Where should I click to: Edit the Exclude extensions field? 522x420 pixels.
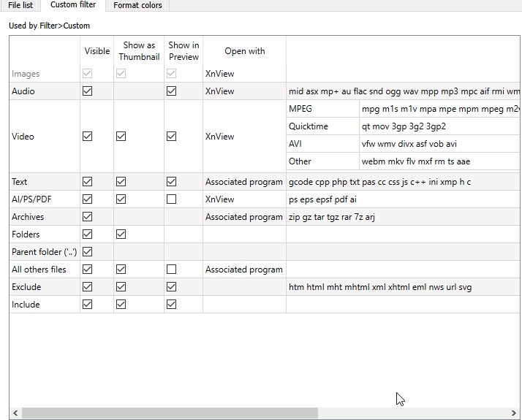click(402, 287)
